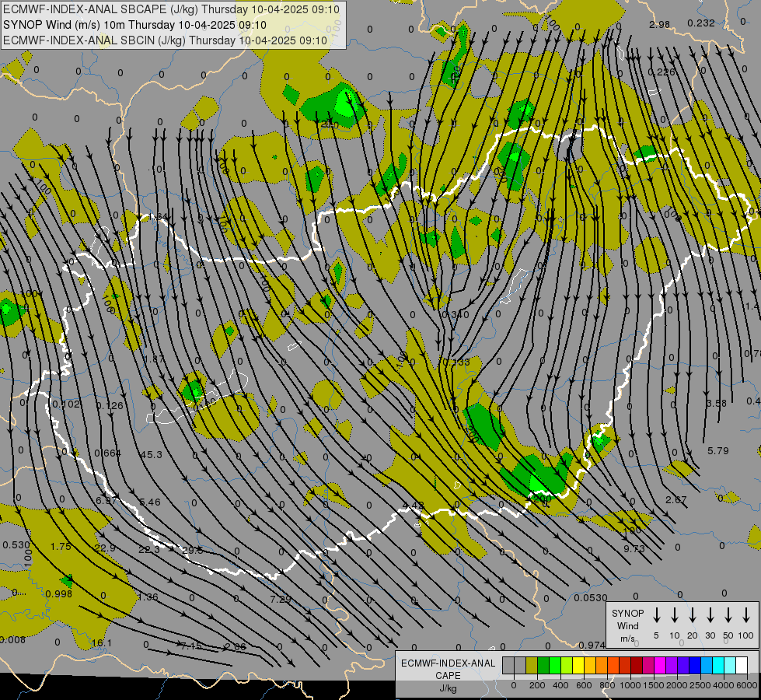Image resolution: width=761 pixels, height=700 pixels.
Task: Click the wind legend arrow above 10
Action: (674, 615)
